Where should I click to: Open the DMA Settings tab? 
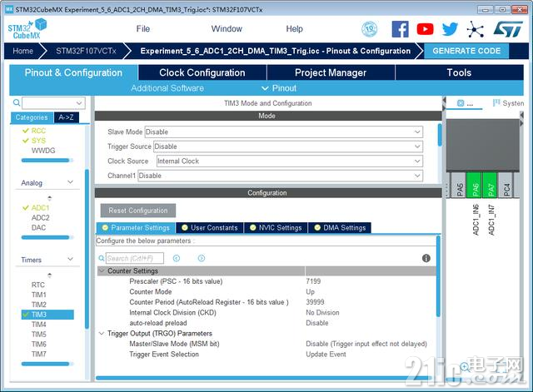[x=340, y=227]
